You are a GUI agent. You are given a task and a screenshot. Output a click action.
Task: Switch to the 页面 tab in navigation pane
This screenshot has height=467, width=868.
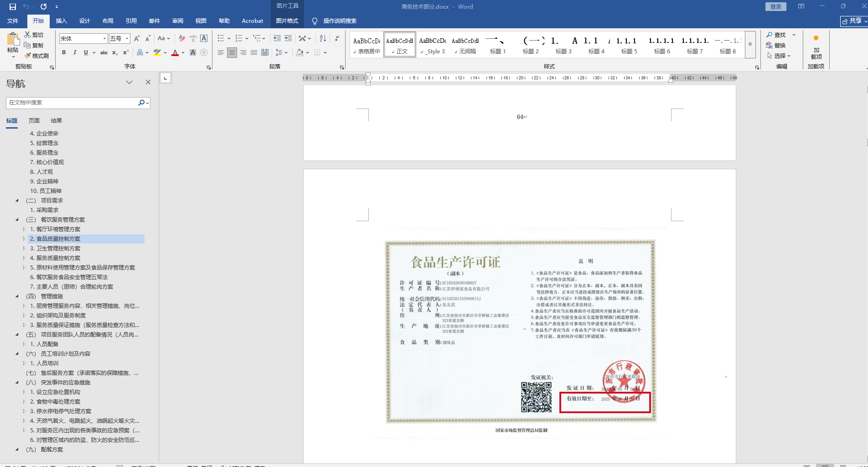point(34,120)
